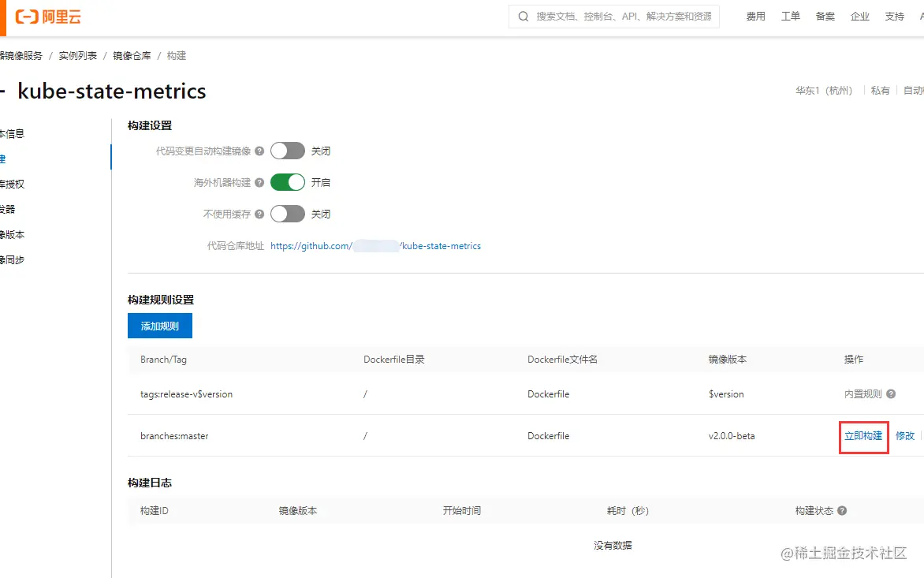Turn off 海外机器构建 switch

pyautogui.click(x=288, y=183)
